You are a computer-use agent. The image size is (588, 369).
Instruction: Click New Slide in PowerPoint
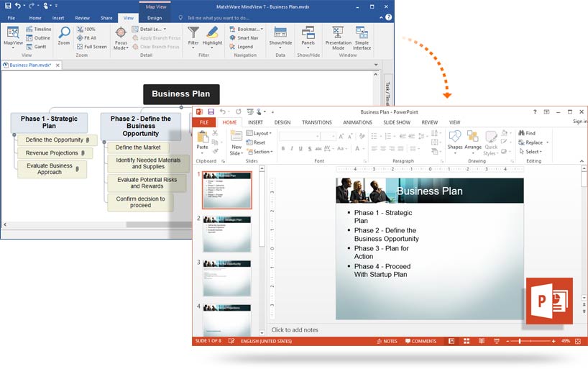tap(236, 143)
